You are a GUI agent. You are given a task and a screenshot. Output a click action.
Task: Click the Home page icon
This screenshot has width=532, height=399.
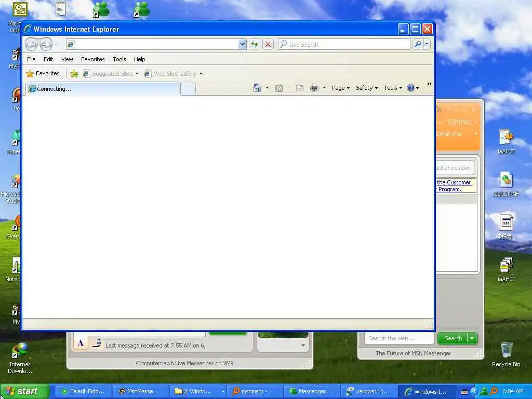tap(257, 88)
